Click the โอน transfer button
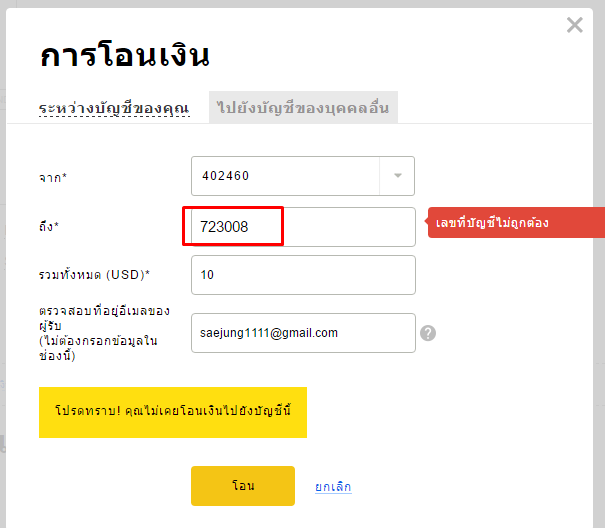Image resolution: width=605 pixels, height=528 pixels. pyautogui.click(x=243, y=486)
